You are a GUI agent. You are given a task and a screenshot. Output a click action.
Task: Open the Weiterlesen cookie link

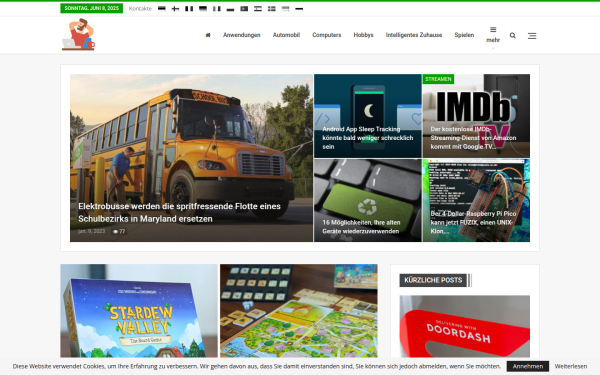coord(571,366)
